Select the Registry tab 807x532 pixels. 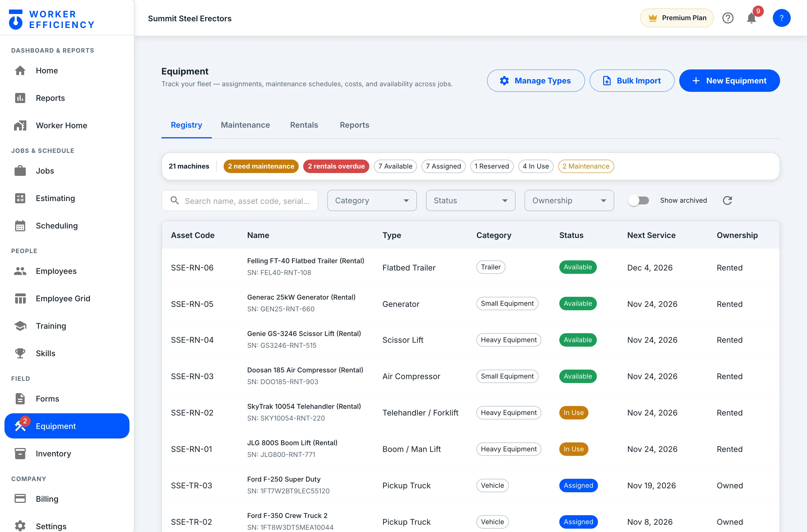click(x=186, y=125)
